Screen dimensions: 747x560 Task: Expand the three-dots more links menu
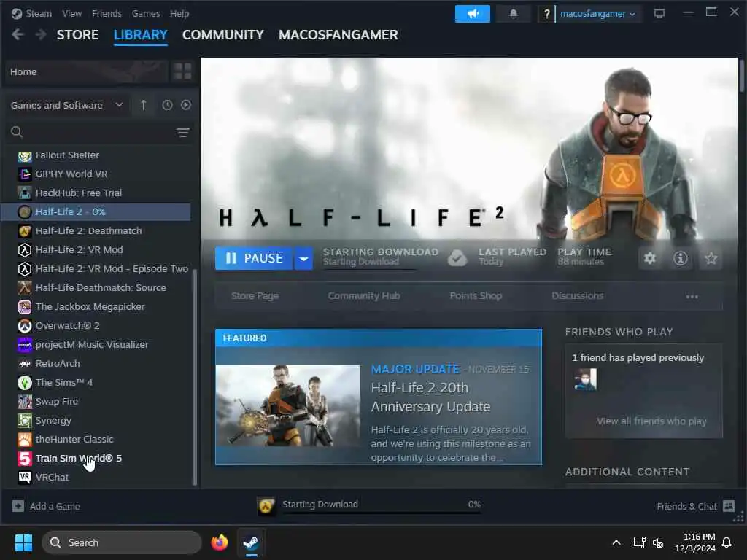692,296
